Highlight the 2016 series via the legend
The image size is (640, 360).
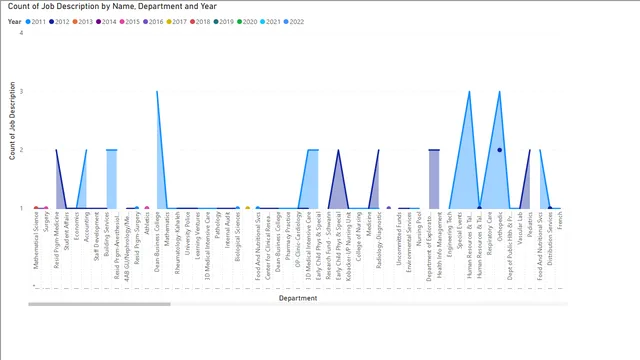153,22
